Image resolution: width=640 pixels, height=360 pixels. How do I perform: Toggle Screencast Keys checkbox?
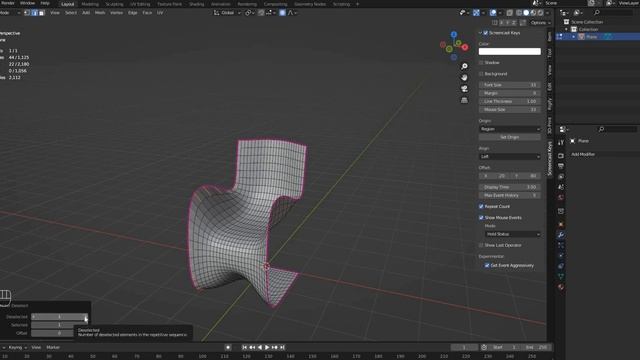tap(486, 33)
